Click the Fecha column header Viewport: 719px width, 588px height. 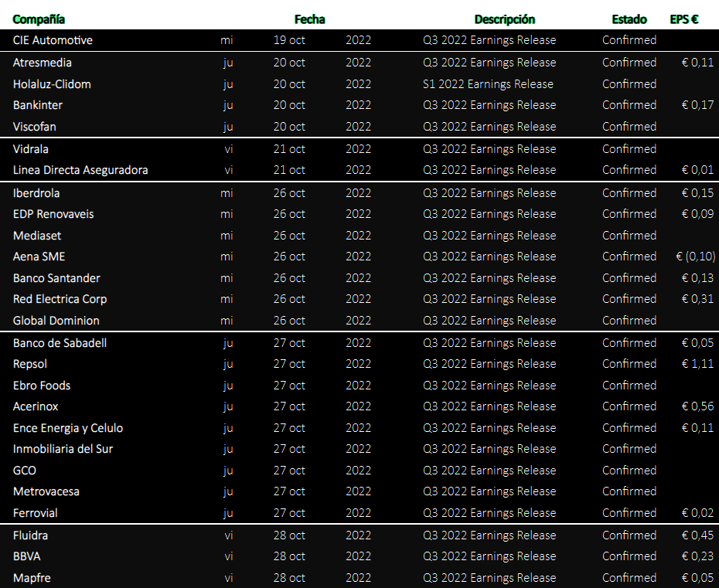click(309, 19)
